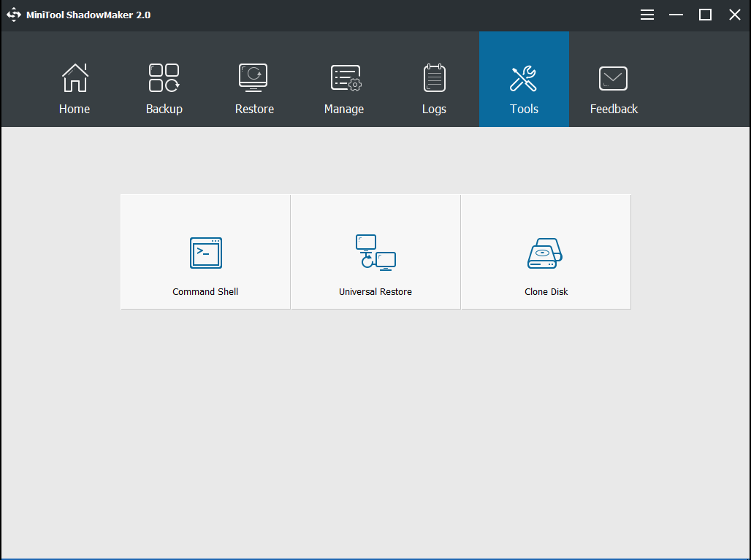
Task: Start the Clone Disk tool
Action: pyautogui.click(x=546, y=252)
